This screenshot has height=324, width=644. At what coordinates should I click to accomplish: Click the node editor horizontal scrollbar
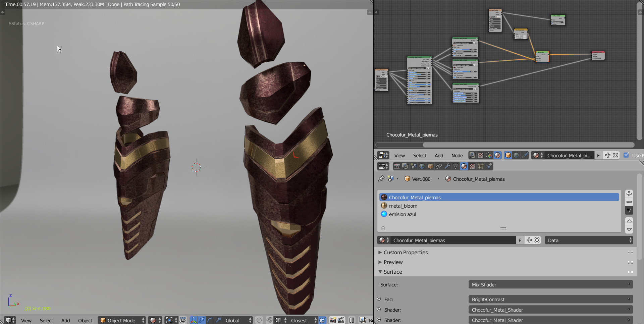coord(528,145)
